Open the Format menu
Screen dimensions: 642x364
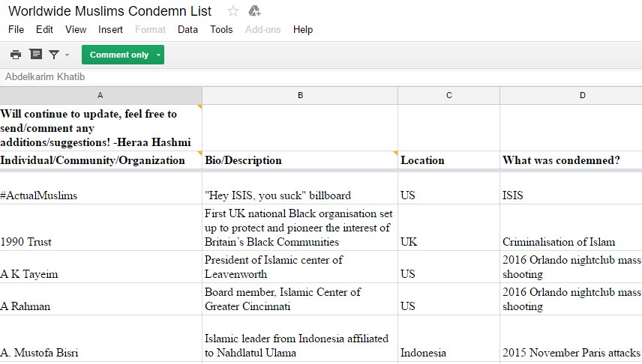(150, 29)
